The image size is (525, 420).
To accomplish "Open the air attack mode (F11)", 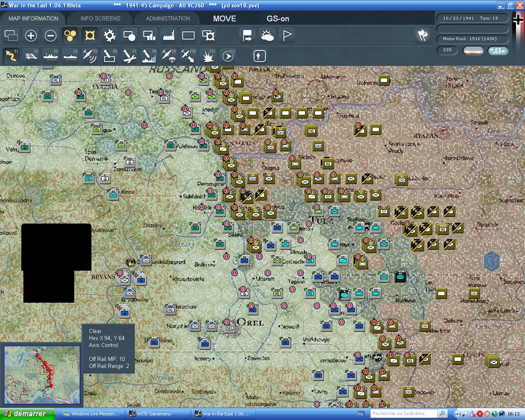I will (208, 56).
